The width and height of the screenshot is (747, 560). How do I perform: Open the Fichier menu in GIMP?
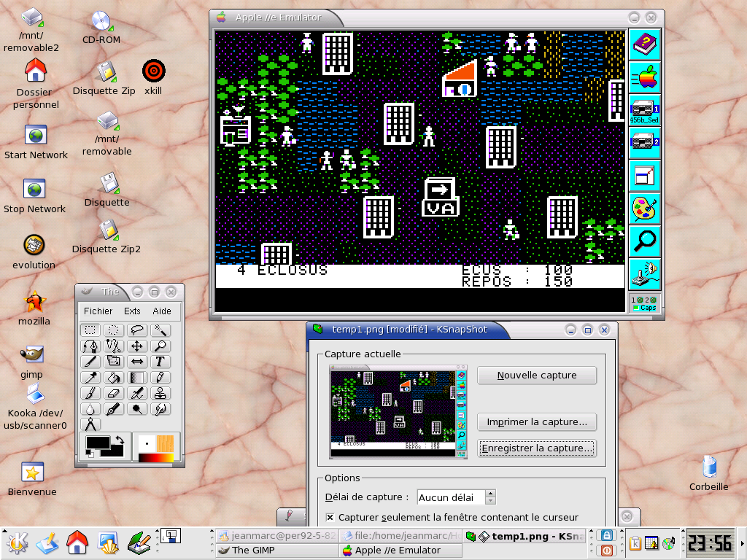click(x=98, y=311)
